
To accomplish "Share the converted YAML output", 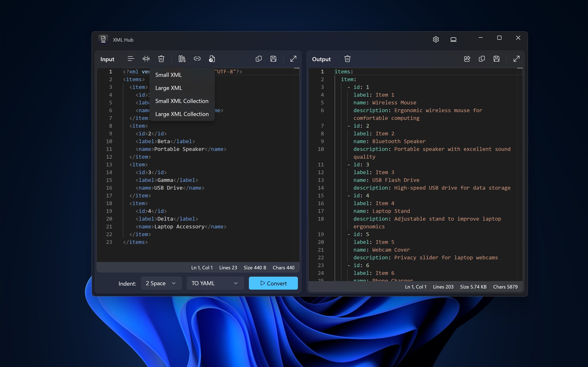I will pos(467,59).
